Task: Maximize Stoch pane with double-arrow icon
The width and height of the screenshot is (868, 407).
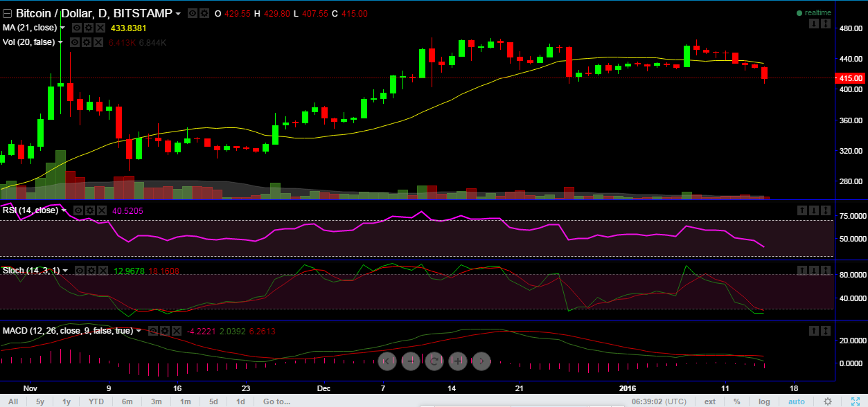Action: (x=826, y=271)
